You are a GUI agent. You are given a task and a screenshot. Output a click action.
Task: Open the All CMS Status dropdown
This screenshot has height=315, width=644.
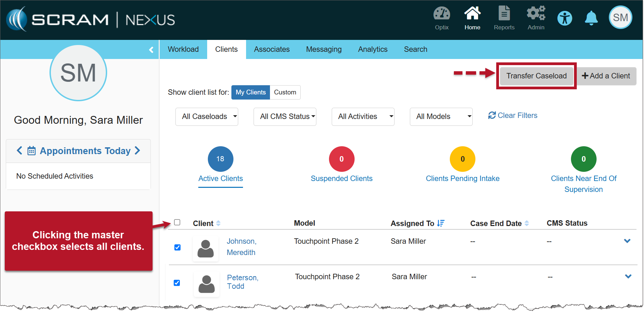click(285, 117)
